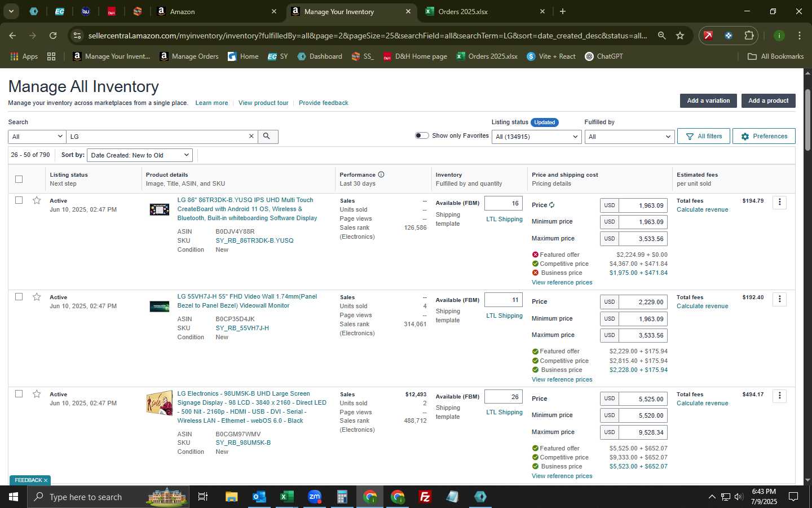Favorite the LG 86TR3DK-B listing with the star
The width and height of the screenshot is (812, 508).
pos(37,200)
